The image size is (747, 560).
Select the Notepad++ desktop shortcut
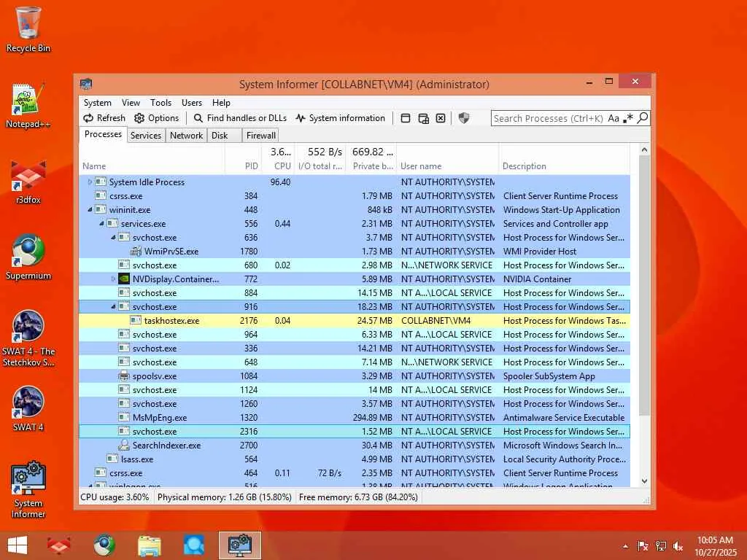(28, 106)
